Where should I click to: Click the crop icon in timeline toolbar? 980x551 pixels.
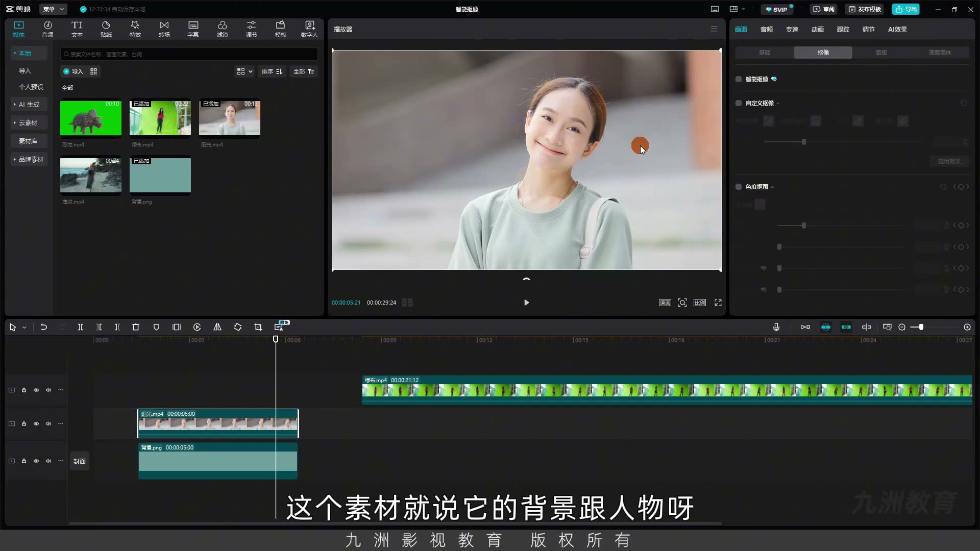click(258, 327)
